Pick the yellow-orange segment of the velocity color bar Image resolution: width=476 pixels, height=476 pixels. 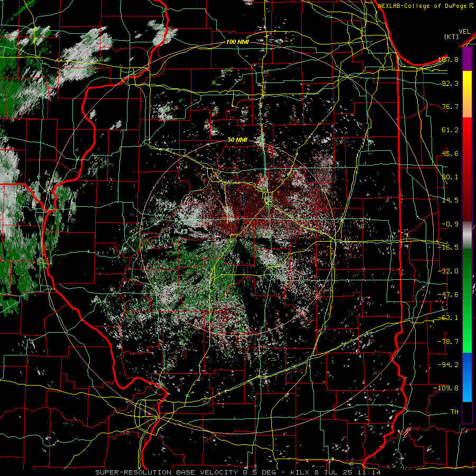pos(467,94)
